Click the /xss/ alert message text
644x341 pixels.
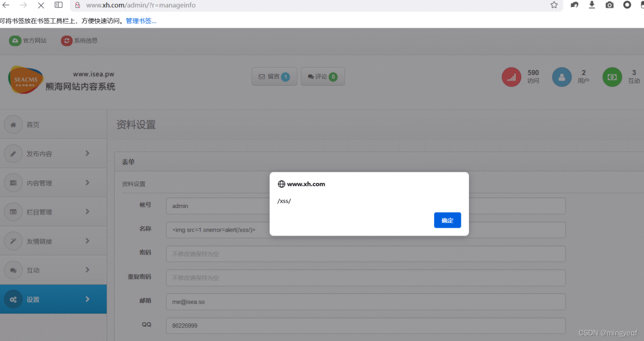(x=284, y=201)
